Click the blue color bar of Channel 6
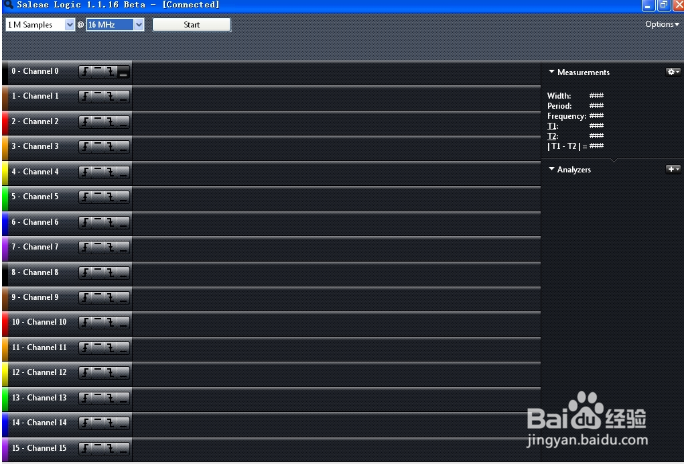This screenshot has height=464, width=687. tap(5, 223)
